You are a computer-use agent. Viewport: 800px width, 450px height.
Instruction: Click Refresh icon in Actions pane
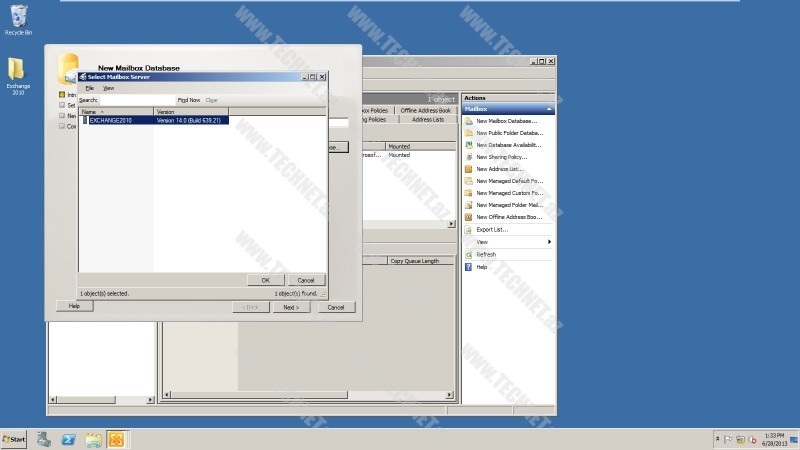(468, 254)
